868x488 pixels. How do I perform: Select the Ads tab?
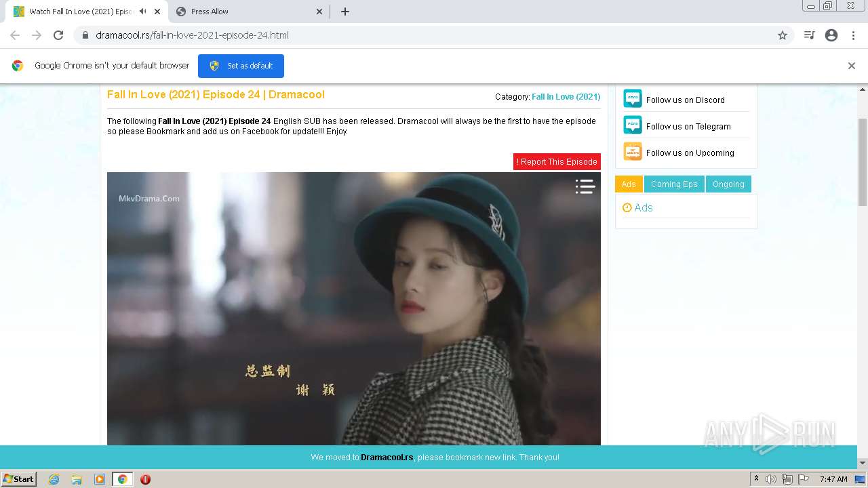(x=629, y=184)
